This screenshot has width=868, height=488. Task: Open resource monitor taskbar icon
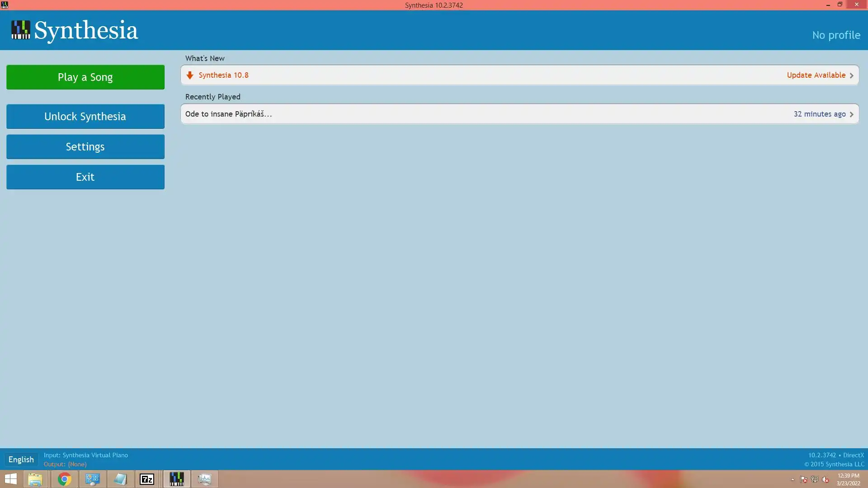204,479
